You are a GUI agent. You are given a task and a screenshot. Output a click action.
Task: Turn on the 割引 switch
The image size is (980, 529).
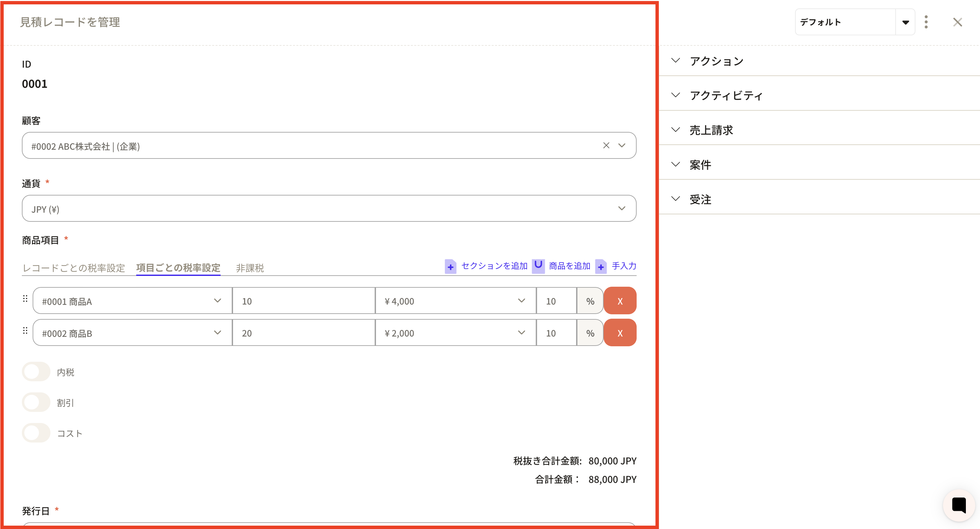coord(36,402)
